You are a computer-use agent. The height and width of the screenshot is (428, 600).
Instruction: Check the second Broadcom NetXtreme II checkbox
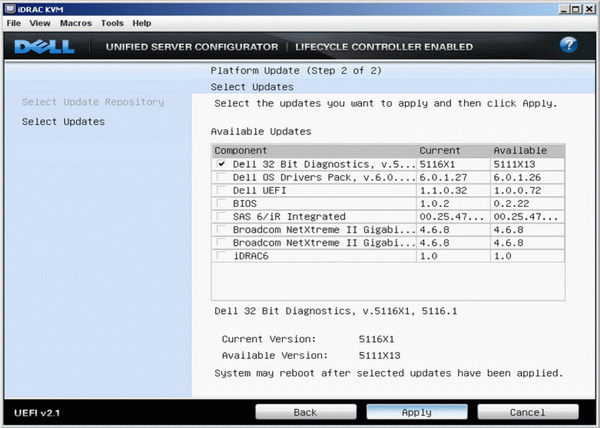click(x=221, y=242)
